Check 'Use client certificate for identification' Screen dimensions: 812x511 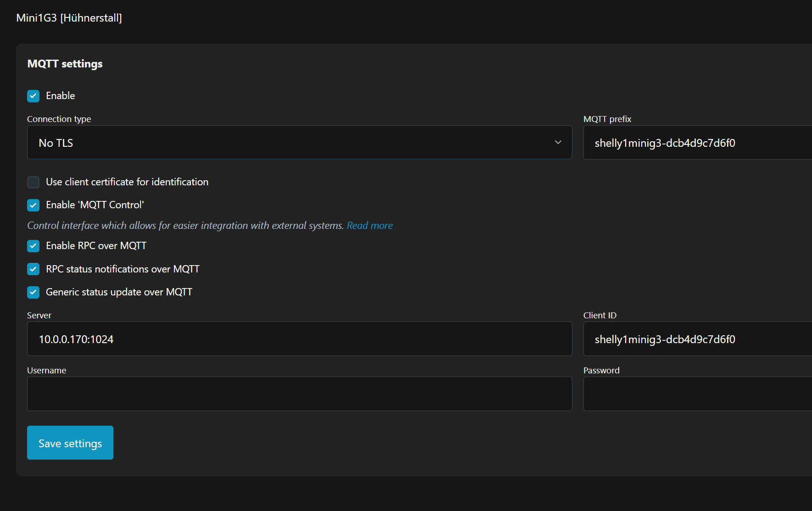(33, 182)
